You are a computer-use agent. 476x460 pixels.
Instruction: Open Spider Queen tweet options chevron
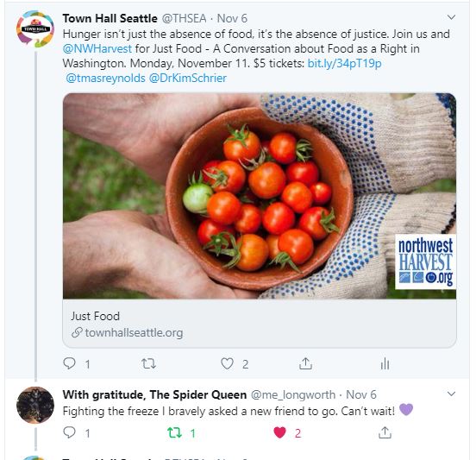point(451,394)
